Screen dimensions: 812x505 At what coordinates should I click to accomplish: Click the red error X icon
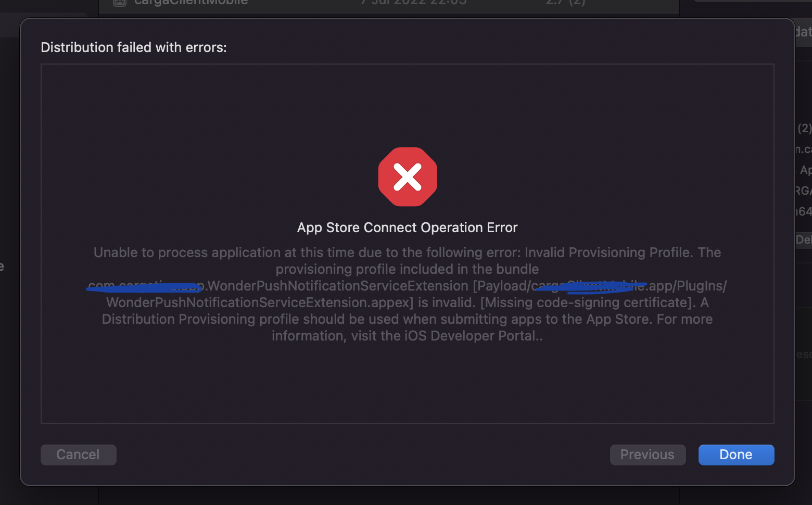point(408,177)
